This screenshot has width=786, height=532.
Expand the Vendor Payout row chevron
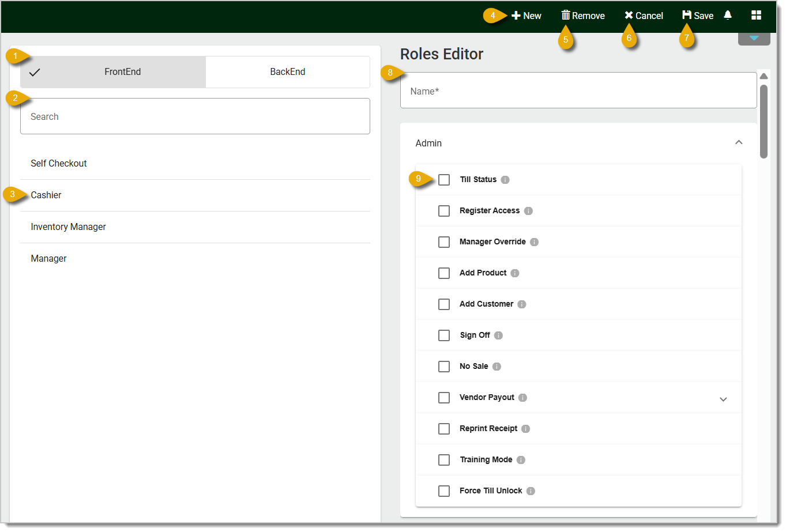click(x=723, y=399)
